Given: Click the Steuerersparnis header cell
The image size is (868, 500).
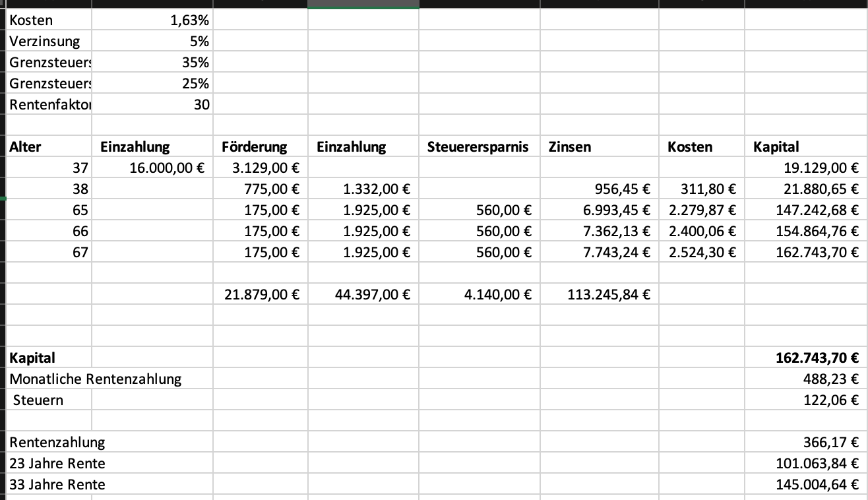Looking at the screenshot, I should click(479, 147).
